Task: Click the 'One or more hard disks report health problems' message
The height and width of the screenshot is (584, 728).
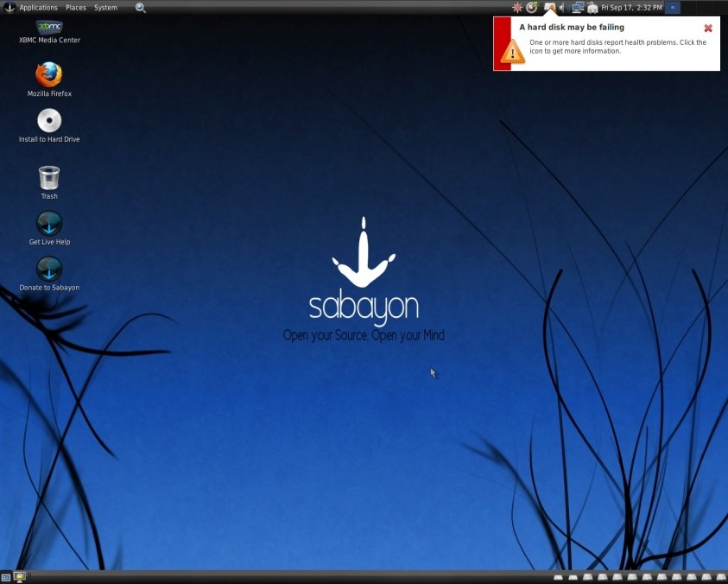Action: 617,47
